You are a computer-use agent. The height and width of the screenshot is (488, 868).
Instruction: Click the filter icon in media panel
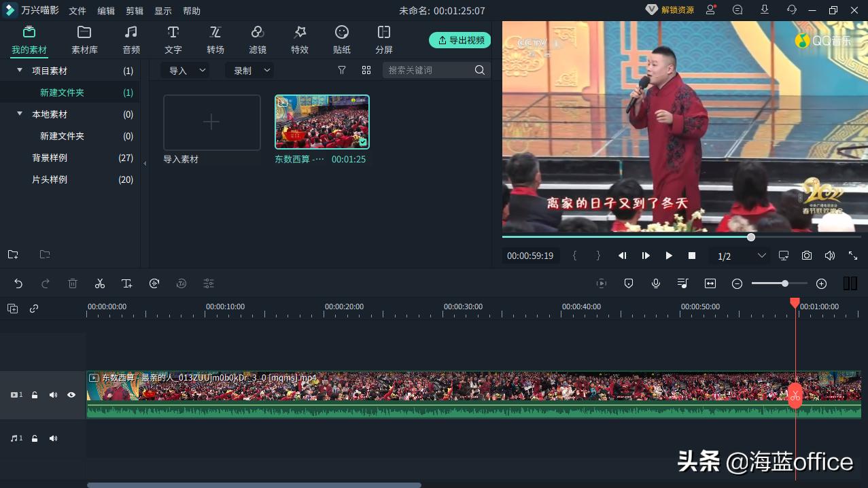click(342, 70)
